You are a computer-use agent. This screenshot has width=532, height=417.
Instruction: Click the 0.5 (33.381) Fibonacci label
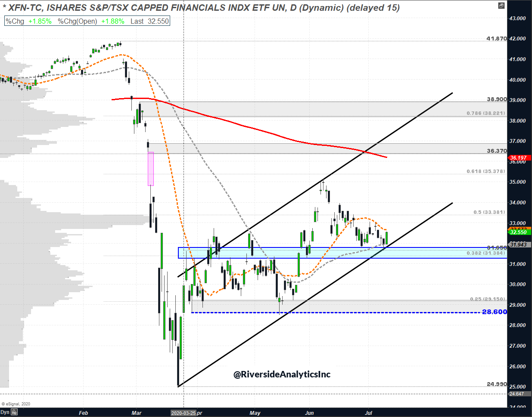coord(489,212)
